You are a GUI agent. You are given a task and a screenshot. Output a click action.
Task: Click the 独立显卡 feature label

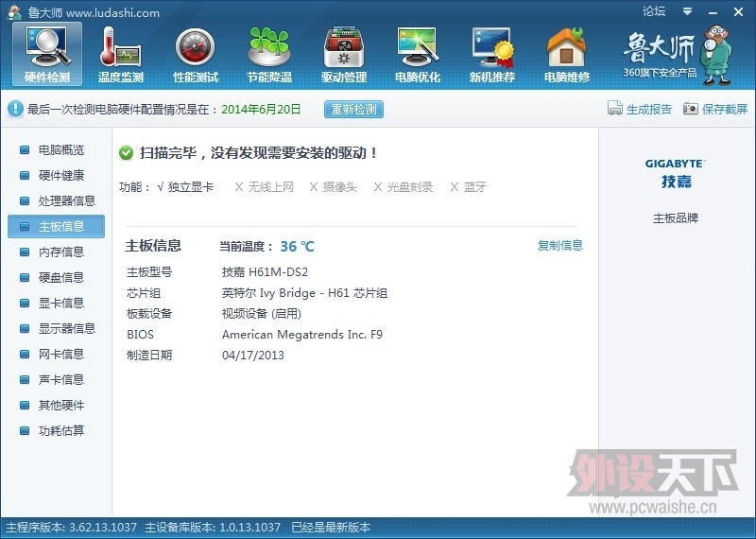(x=191, y=186)
